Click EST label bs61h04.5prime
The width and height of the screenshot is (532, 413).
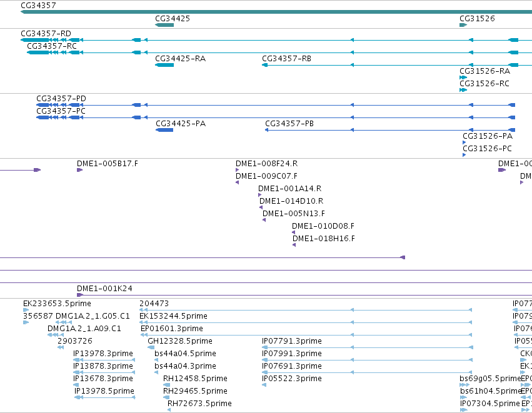point(490,392)
